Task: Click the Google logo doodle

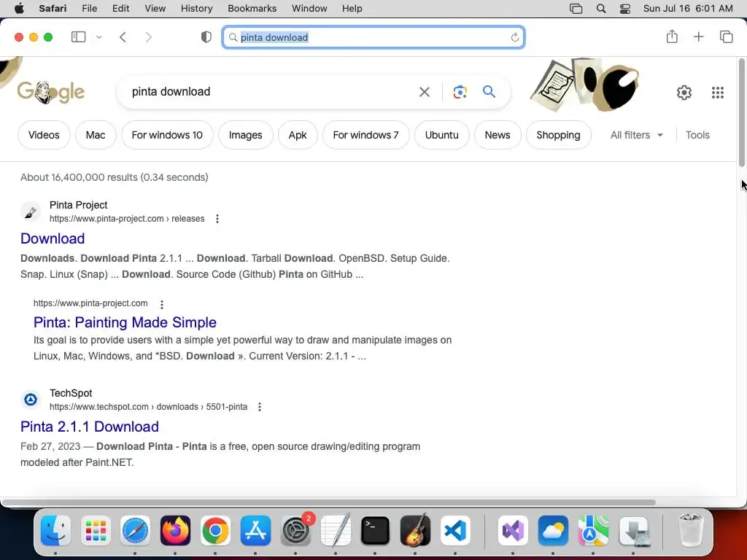Action: pyautogui.click(x=50, y=92)
